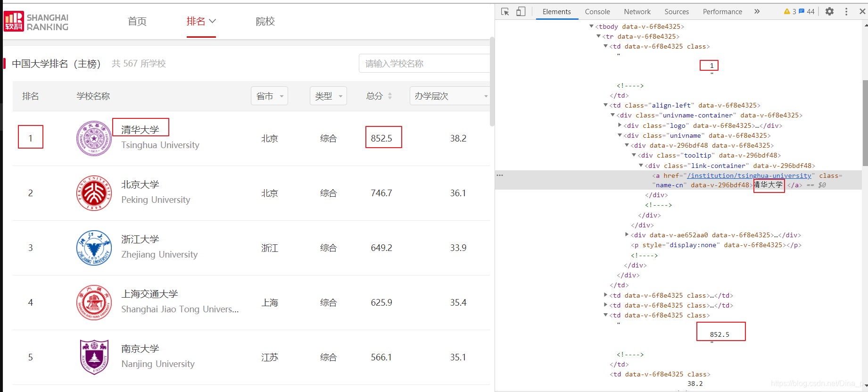Switch to the Elements tab
868x392 pixels.
point(556,11)
